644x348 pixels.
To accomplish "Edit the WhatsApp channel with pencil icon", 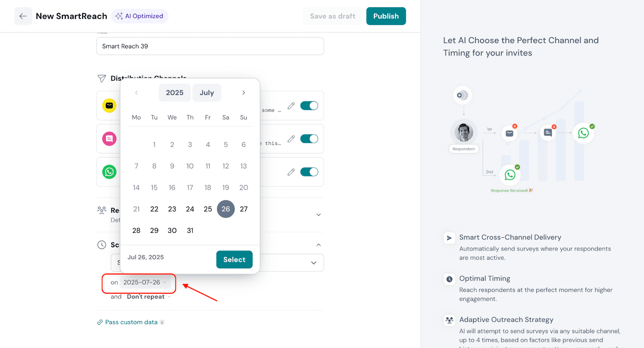I will [291, 172].
